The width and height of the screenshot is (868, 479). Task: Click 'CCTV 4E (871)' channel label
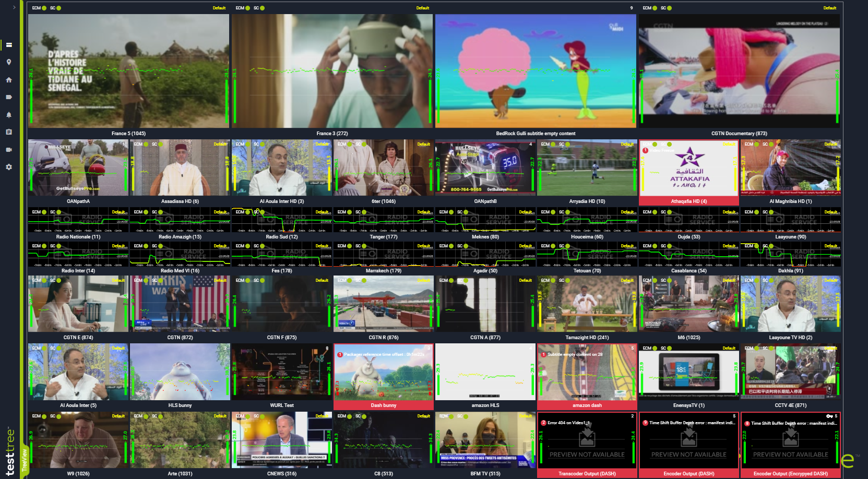pyautogui.click(x=791, y=405)
